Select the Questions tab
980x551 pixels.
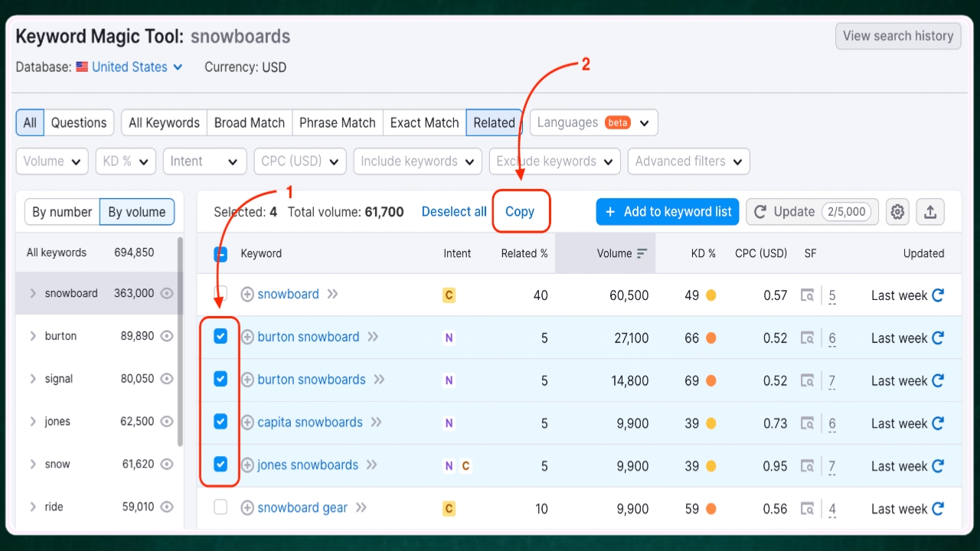click(79, 122)
